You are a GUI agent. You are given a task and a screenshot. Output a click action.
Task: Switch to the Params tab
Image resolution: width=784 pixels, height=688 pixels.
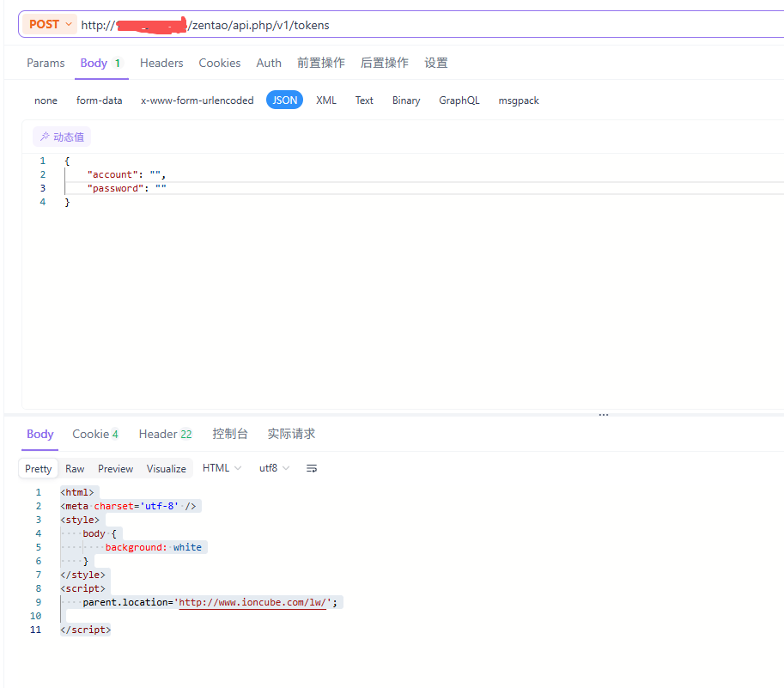click(x=46, y=63)
